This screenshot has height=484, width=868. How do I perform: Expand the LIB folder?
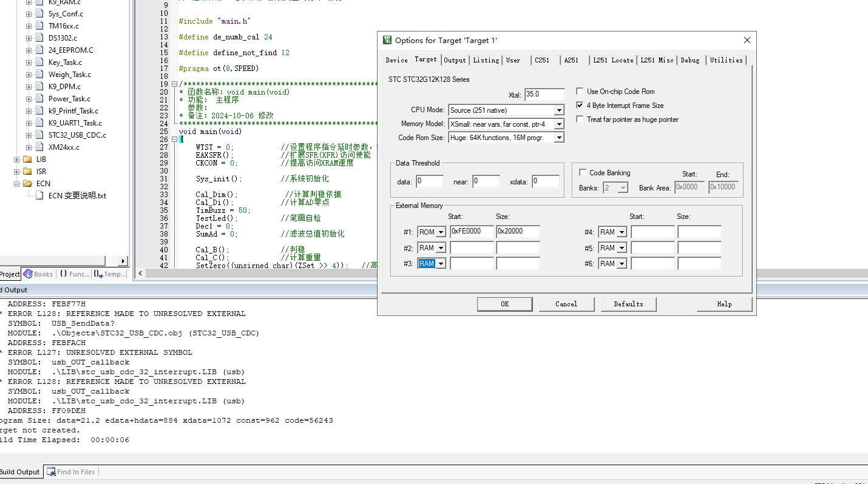tap(16, 160)
